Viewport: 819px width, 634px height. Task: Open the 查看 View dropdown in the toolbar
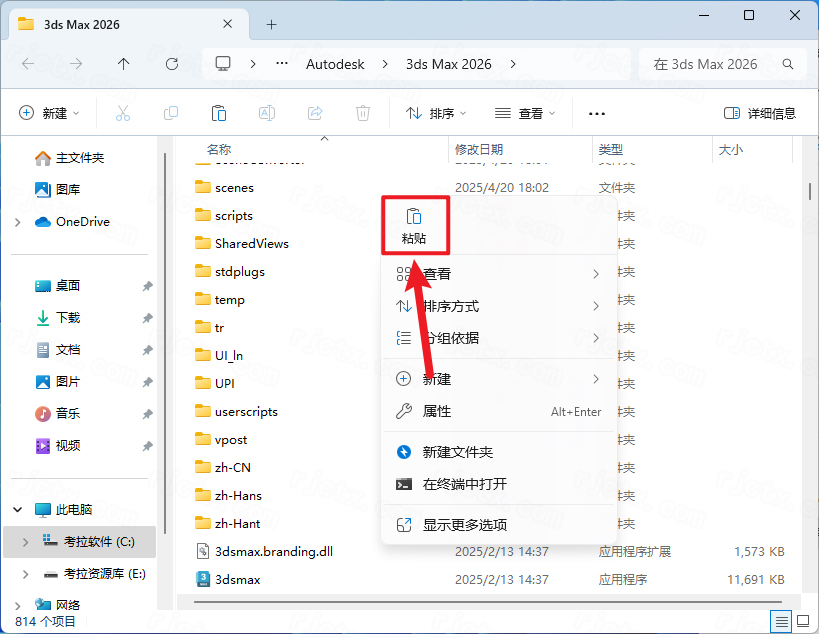click(524, 113)
